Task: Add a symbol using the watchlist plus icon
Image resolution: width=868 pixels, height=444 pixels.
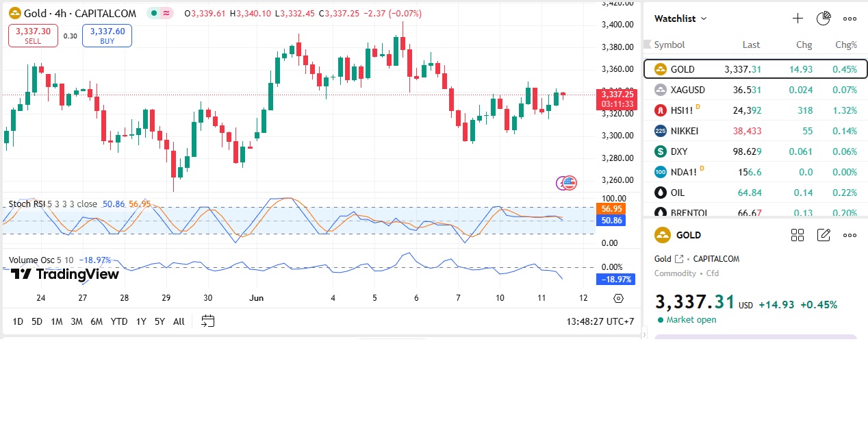Action: click(797, 18)
